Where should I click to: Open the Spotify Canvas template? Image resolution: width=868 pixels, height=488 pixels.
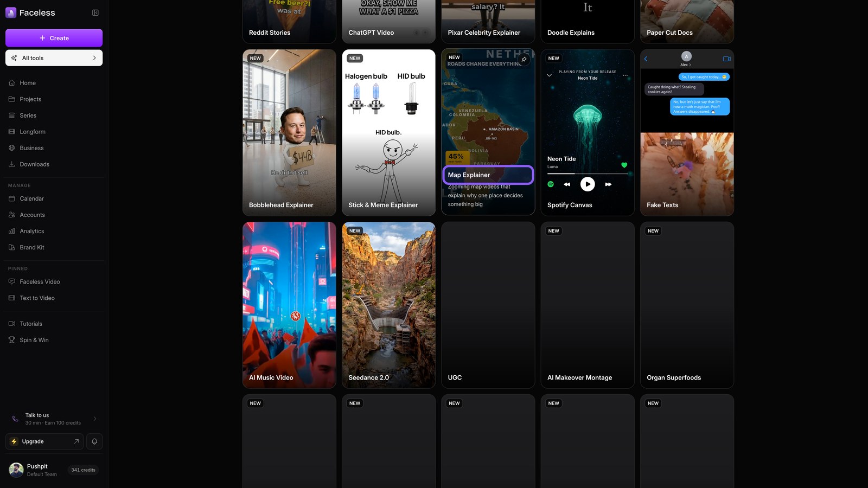[x=588, y=132]
